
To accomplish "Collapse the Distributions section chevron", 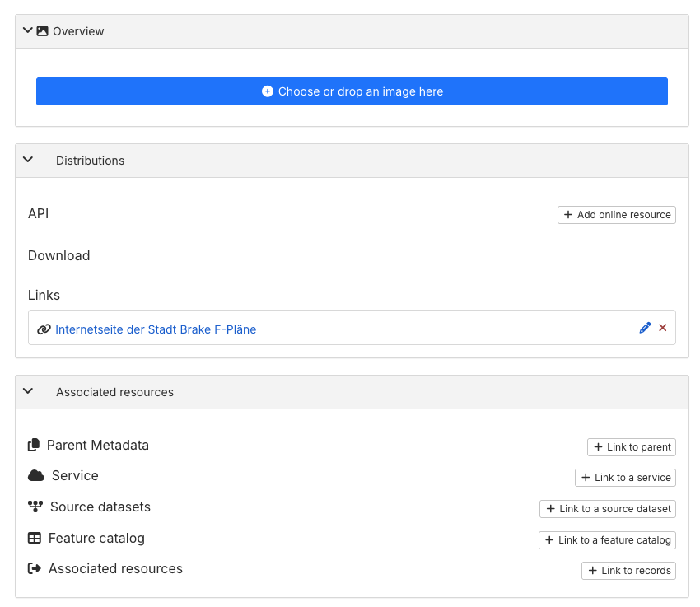I will point(28,161).
